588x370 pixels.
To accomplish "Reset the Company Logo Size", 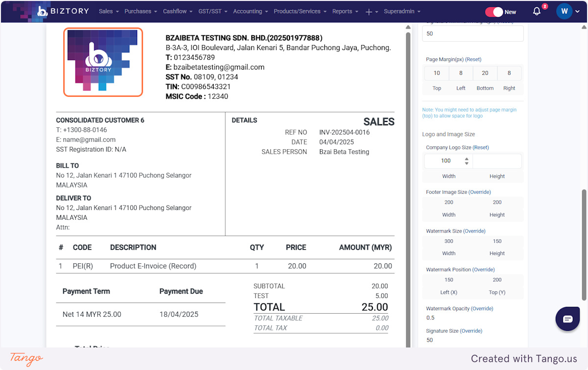I will pos(481,147).
